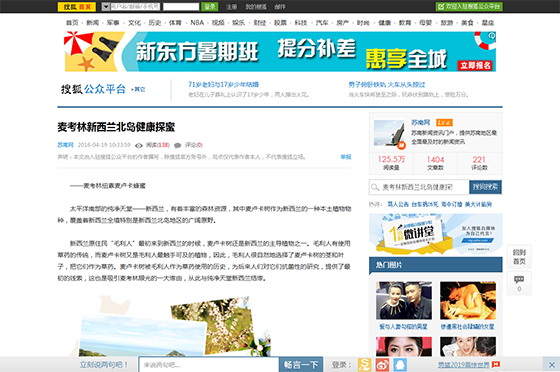Click the magnifier icon in sidebar search
Image resolution: width=560 pixels, height=372 pixels.
click(x=375, y=187)
